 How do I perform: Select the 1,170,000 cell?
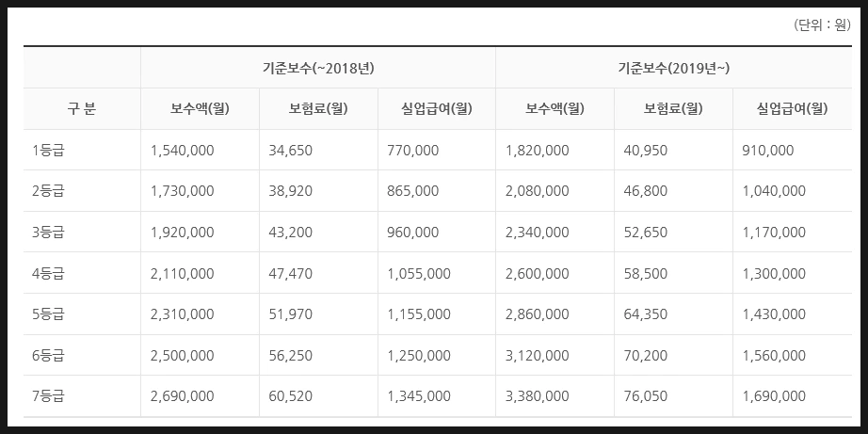[793, 232]
